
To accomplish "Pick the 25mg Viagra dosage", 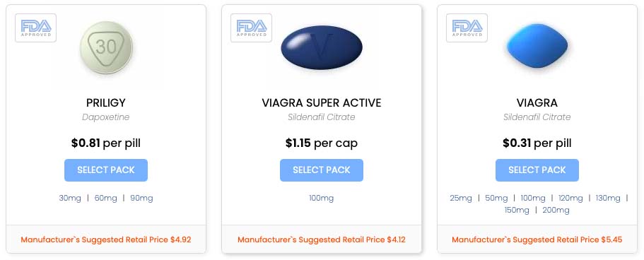I will click(461, 199).
